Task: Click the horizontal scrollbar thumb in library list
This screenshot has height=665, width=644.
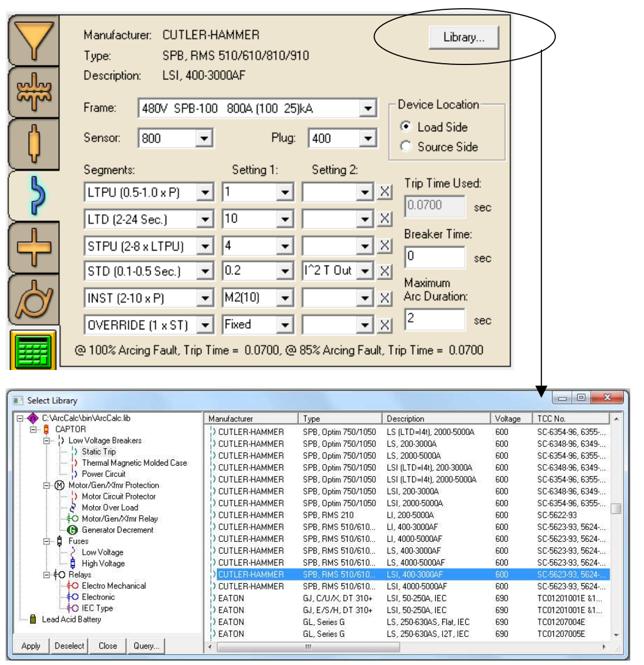Action: click(x=308, y=647)
